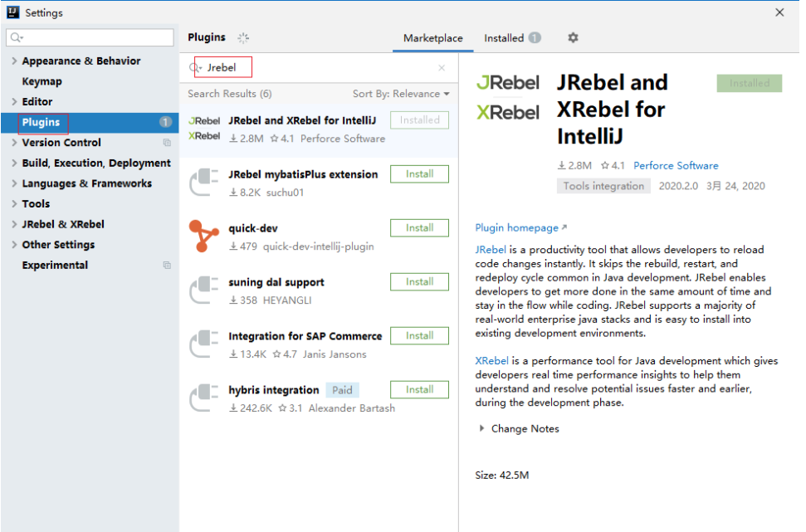
Task: Click the Integration for SAP Commerce plug icon
Action: (204, 344)
